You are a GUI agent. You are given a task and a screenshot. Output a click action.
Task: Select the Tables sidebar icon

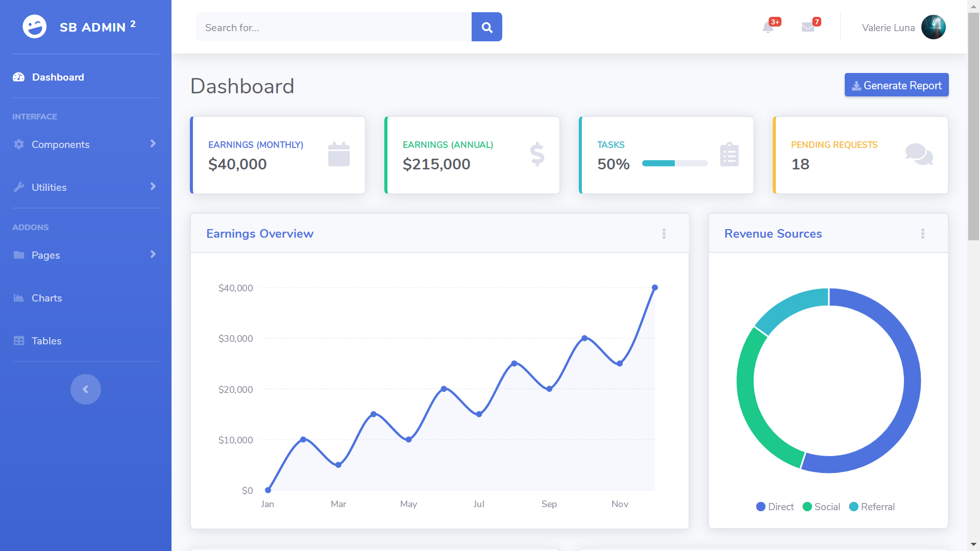pyautogui.click(x=18, y=340)
